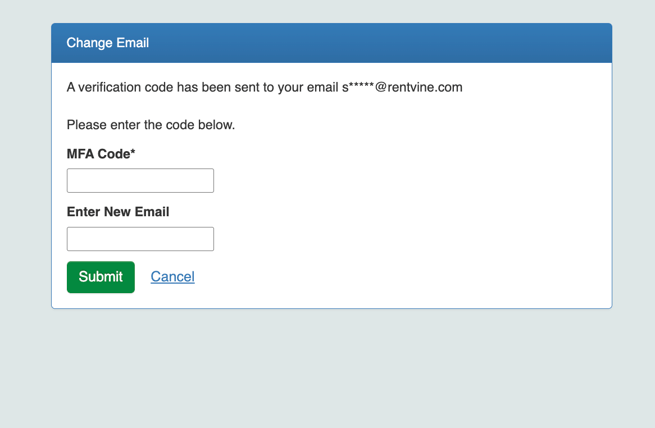
Task: Click the MFA Code input field
Action: click(x=140, y=180)
